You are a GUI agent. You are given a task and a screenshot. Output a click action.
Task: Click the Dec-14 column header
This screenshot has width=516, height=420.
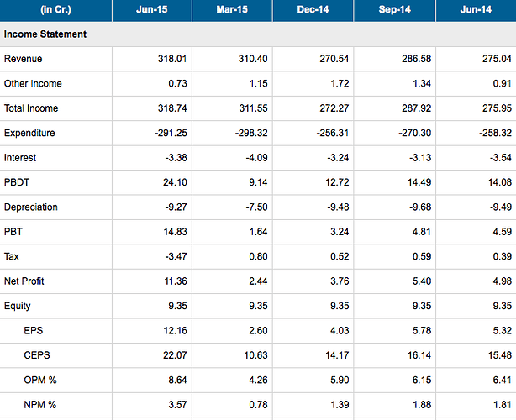313,9
